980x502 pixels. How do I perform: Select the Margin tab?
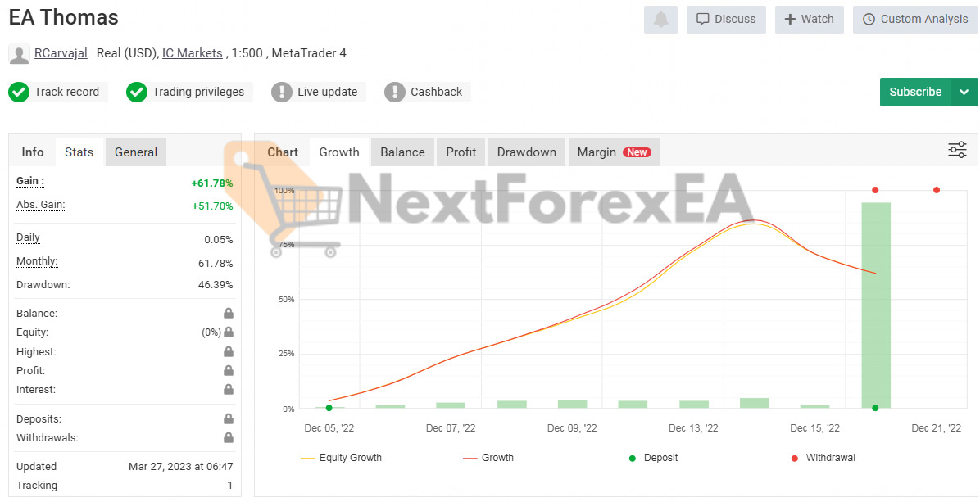(x=613, y=152)
